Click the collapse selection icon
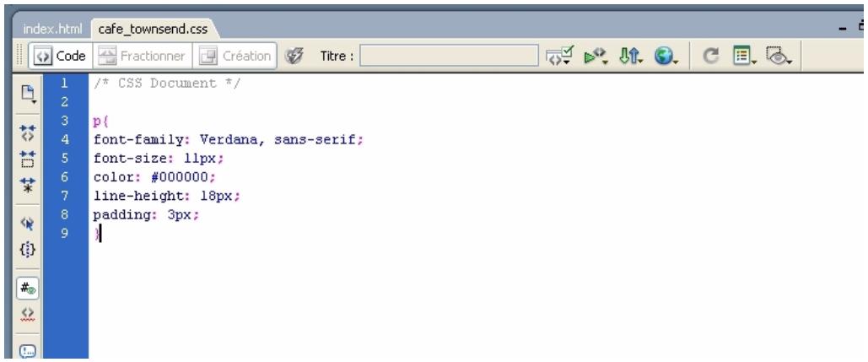 (28, 159)
